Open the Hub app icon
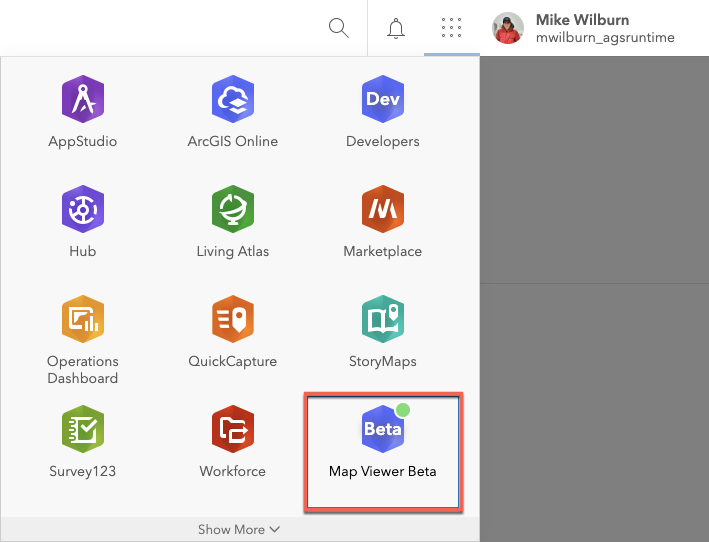 click(x=83, y=209)
